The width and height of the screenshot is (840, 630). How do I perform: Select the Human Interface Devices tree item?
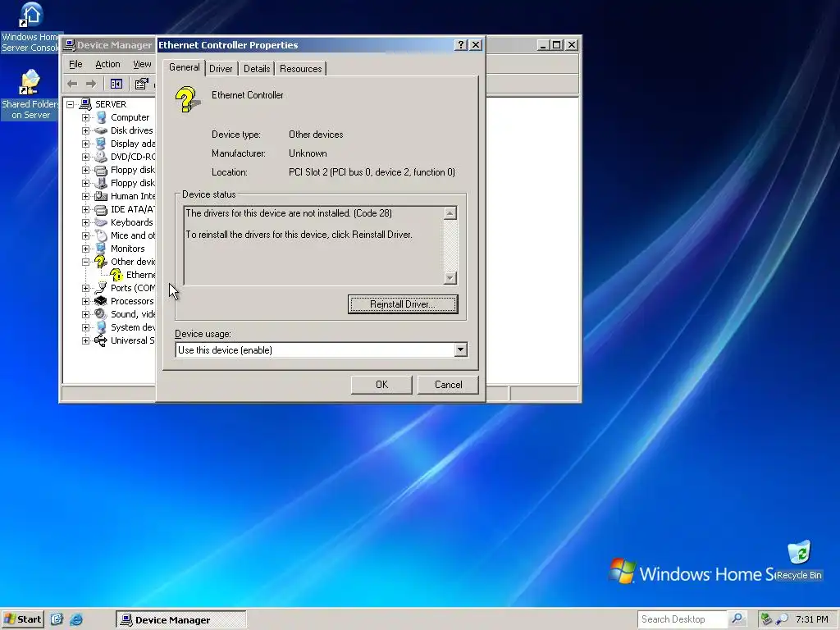click(133, 196)
